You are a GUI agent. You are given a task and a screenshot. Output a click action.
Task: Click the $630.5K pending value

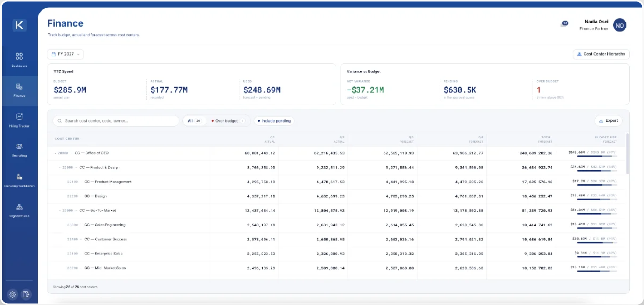(x=460, y=90)
